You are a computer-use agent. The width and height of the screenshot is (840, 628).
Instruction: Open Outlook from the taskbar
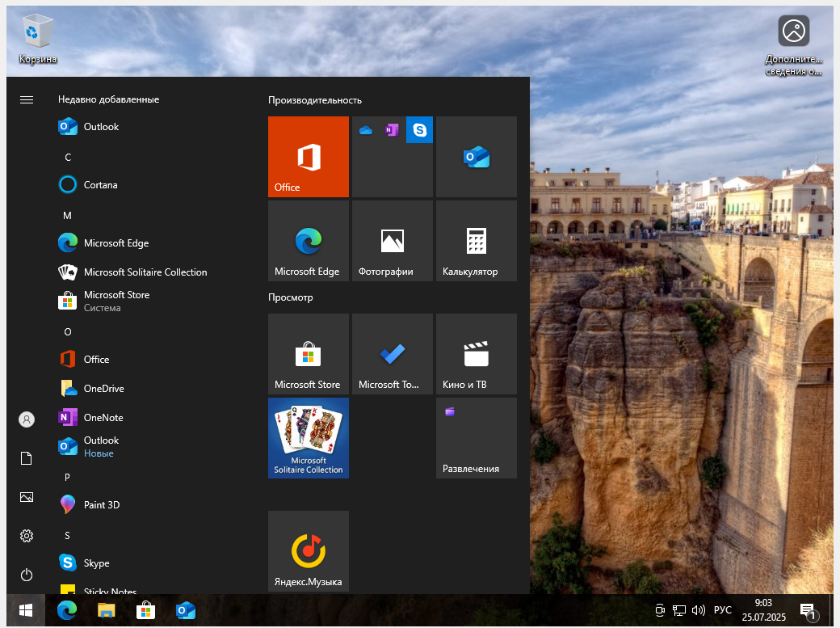point(185,610)
